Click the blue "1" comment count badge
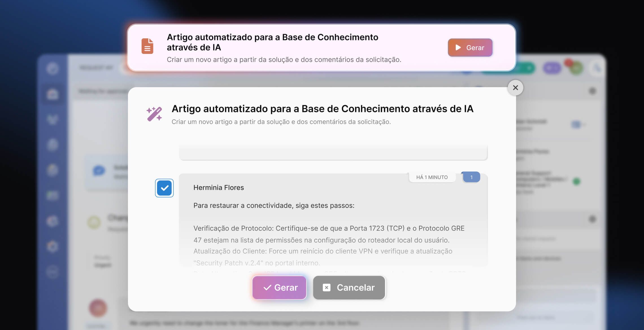Viewport: 644px width, 330px height. pyautogui.click(x=471, y=177)
